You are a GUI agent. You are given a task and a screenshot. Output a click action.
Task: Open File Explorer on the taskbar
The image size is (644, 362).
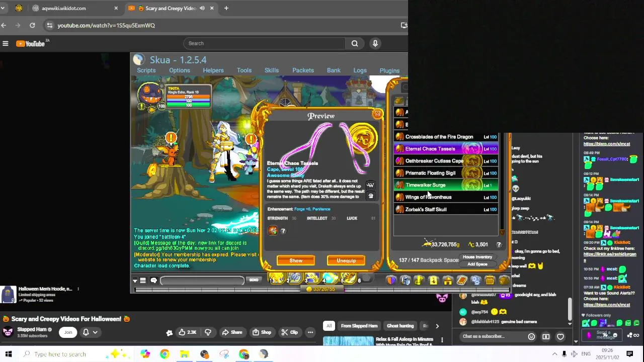coord(184,354)
